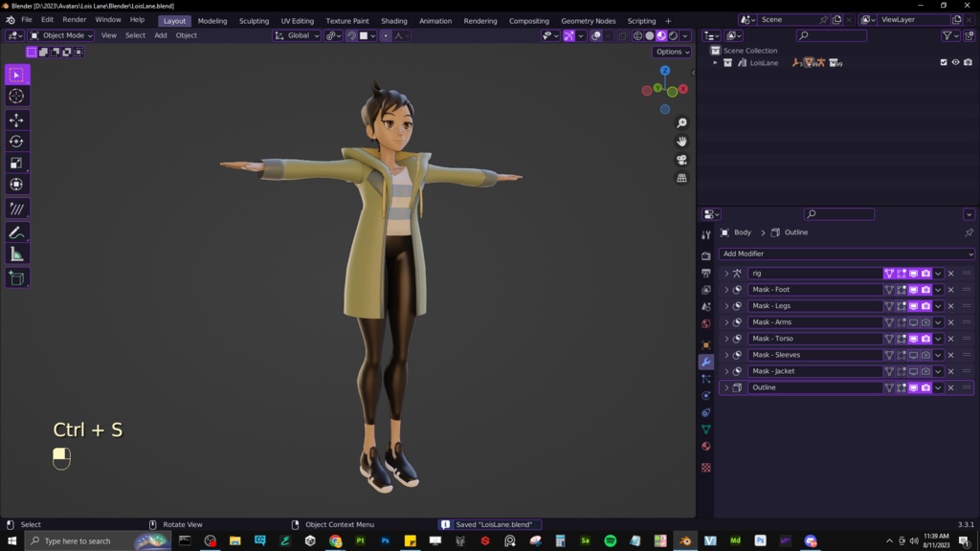Activate the Measure tool
Viewport: 980px width, 551px height.
pyautogui.click(x=16, y=254)
